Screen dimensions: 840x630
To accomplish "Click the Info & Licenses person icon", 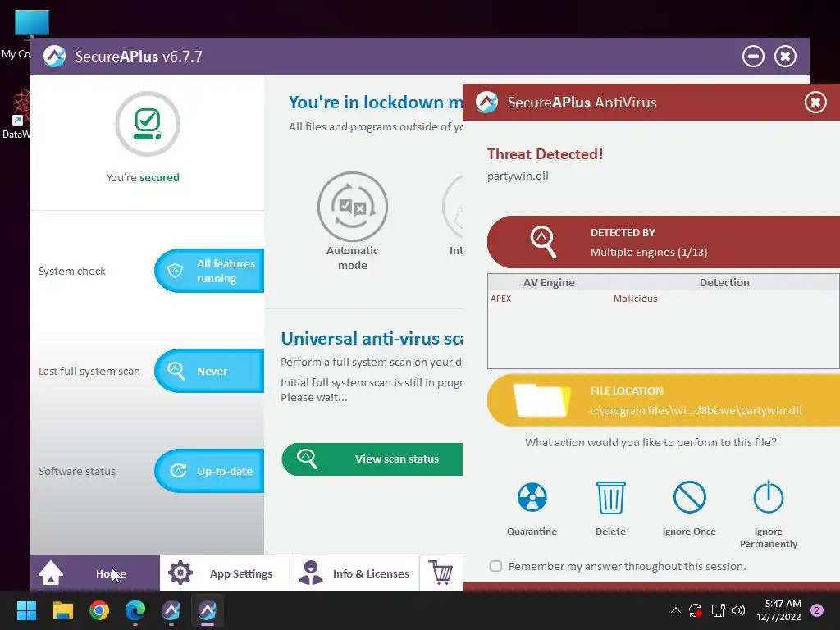I will click(311, 573).
